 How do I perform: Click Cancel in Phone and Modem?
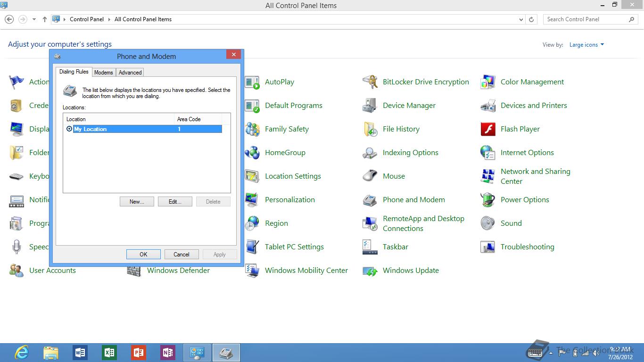(x=182, y=255)
